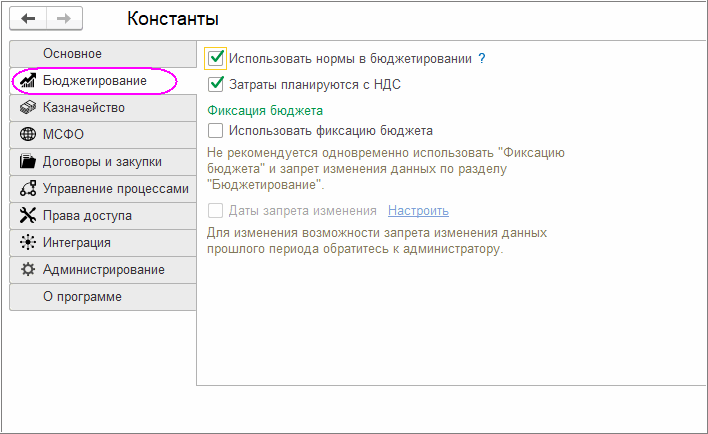Click the Казначейство coins icon
This screenshot has height=434, width=708.
pos(28,107)
